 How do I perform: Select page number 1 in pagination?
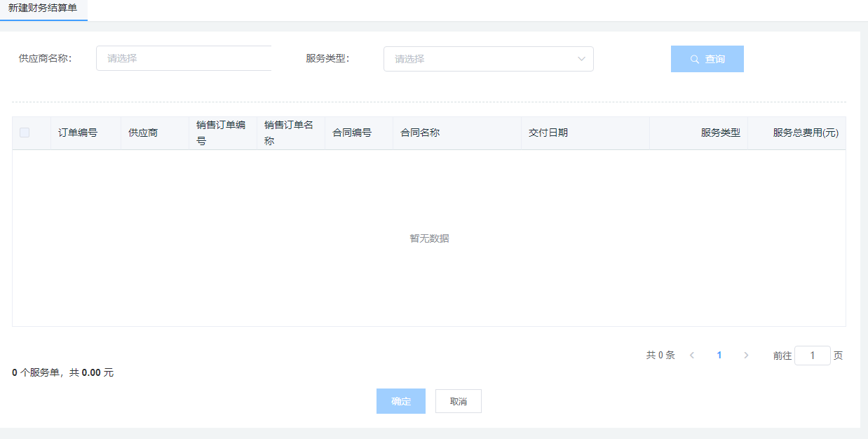pyautogui.click(x=719, y=356)
